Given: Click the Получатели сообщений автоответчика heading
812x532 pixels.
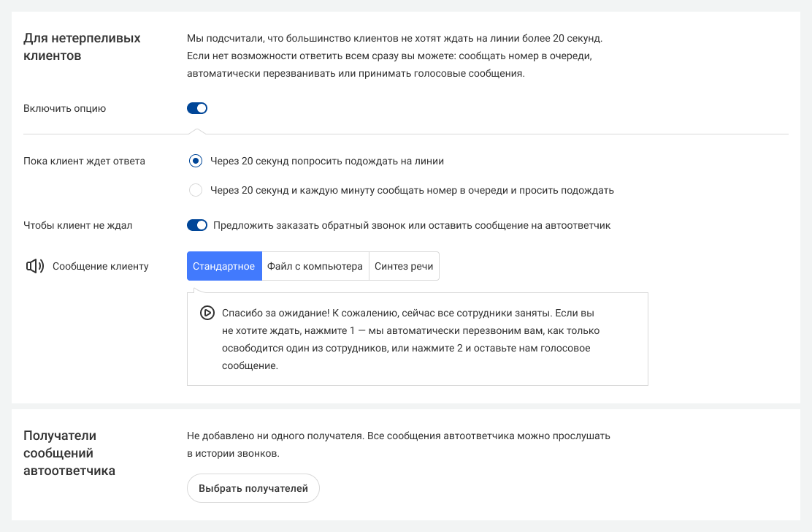Looking at the screenshot, I should tap(69, 453).
